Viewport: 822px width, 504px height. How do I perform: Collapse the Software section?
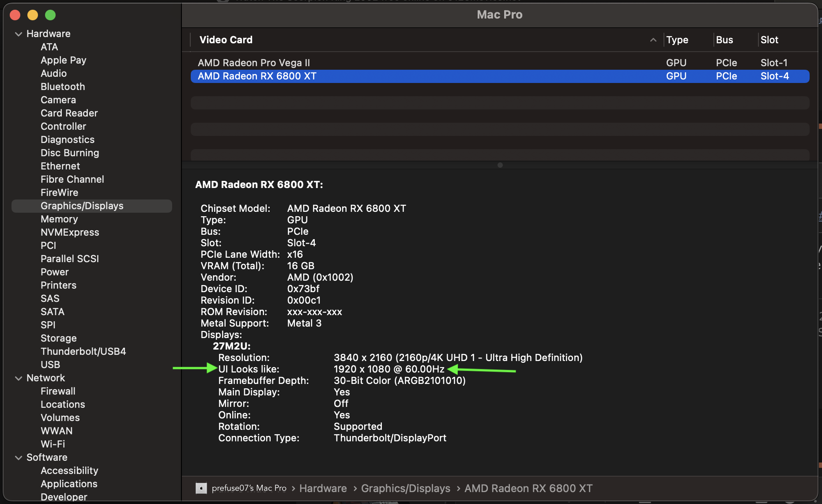click(19, 458)
